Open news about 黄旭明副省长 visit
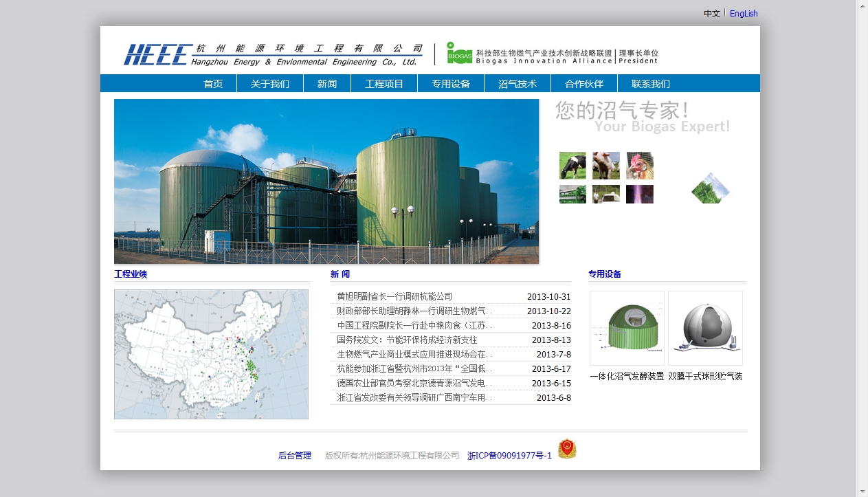This screenshot has height=497, width=868. [x=394, y=297]
